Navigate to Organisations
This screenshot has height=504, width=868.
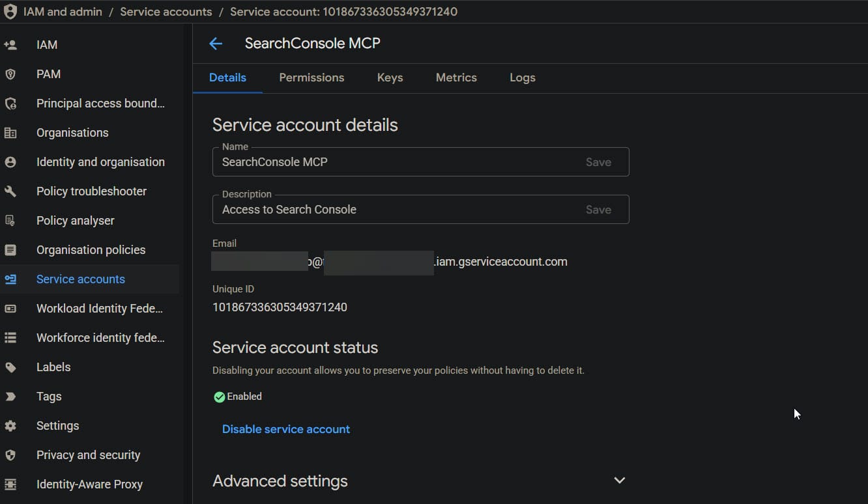pyautogui.click(x=72, y=132)
